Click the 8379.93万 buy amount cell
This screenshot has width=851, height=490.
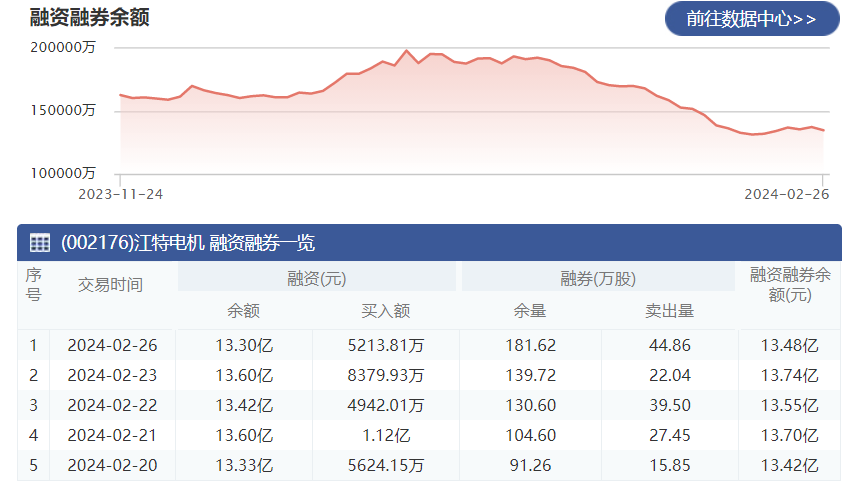tap(385, 376)
